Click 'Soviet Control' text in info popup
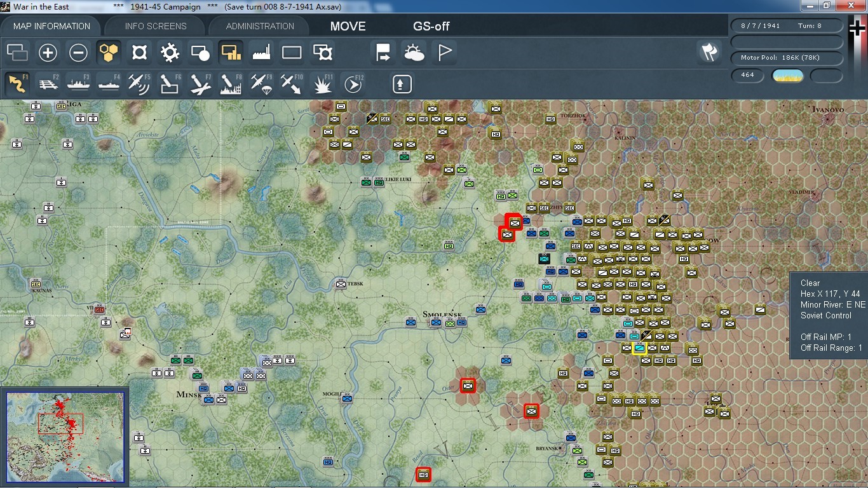The width and height of the screenshot is (868, 488). click(826, 315)
